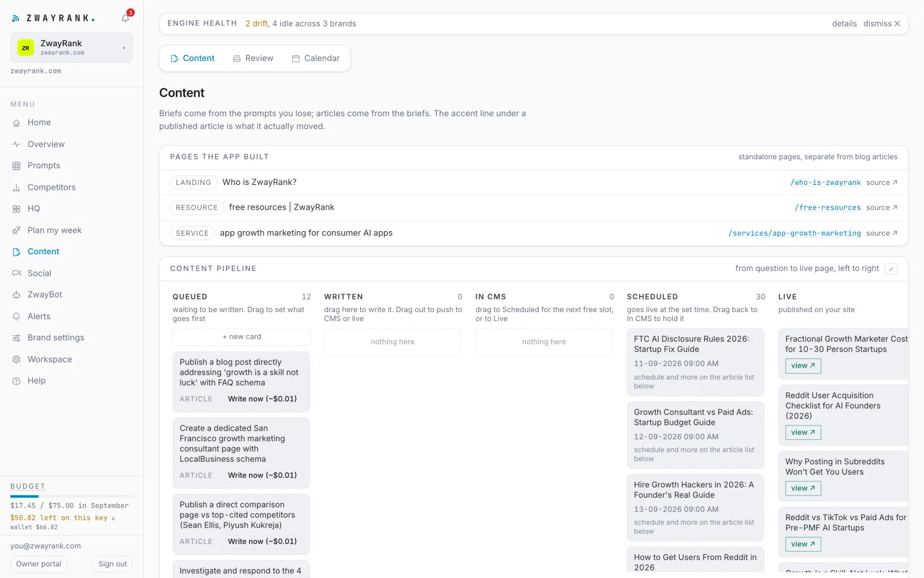Click the Workspace gear icon
This screenshot has width=924, height=578.
[16, 360]
